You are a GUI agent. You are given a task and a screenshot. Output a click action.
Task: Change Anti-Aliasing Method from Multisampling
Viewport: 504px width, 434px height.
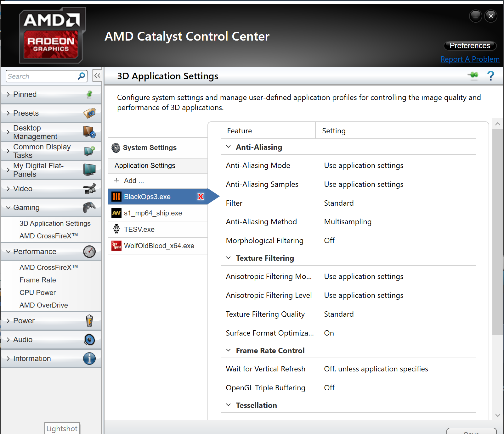[348, 222]
